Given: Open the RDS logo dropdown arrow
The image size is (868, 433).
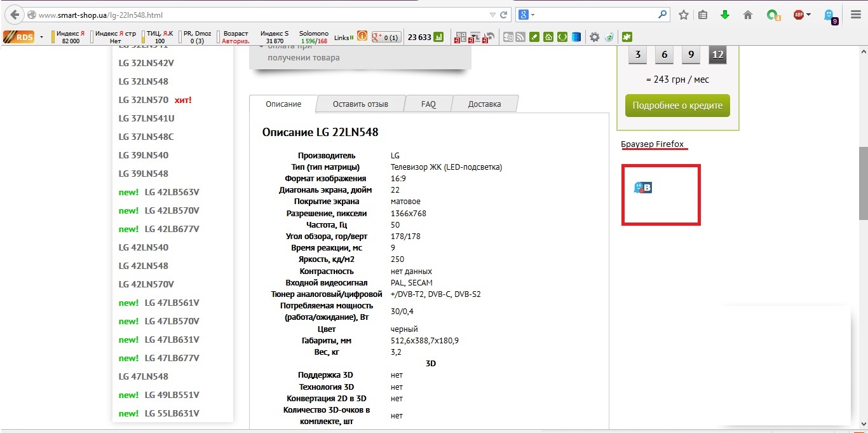Looking at the screenshot, I should [42, 38].
